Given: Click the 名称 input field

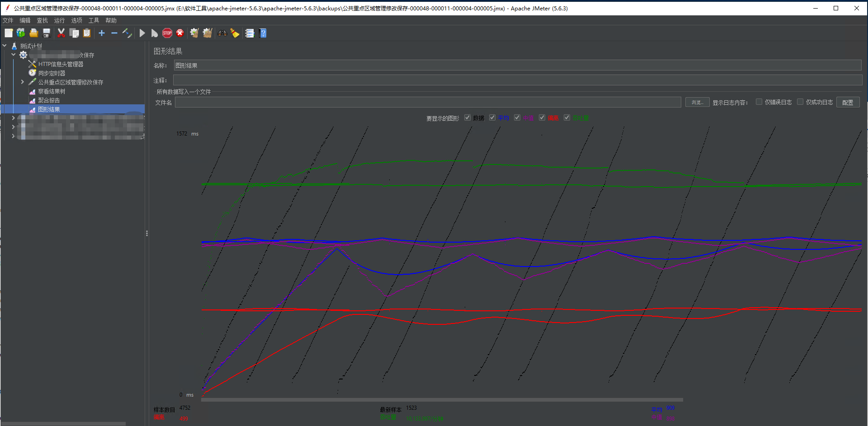Looking at the screenshot, I should point(518,66).
